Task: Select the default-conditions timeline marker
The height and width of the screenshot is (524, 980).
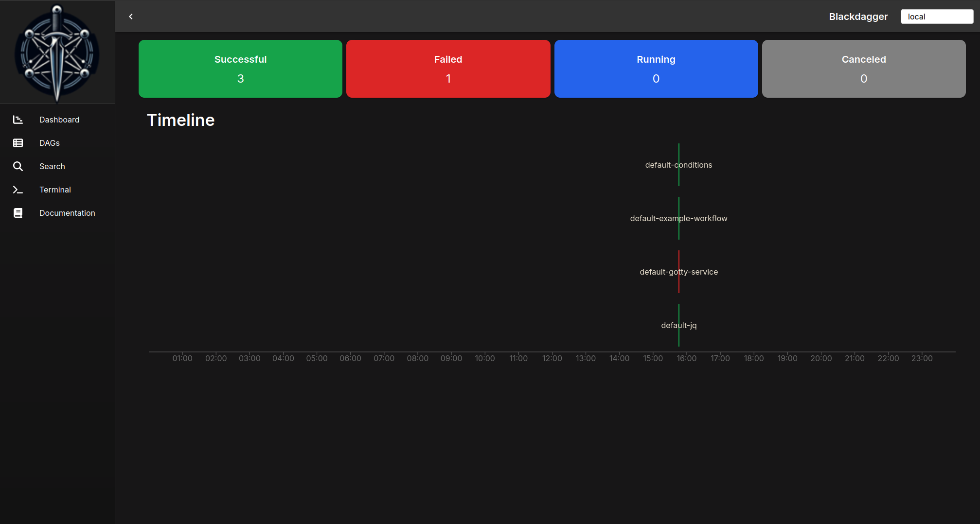Action: 678,165
